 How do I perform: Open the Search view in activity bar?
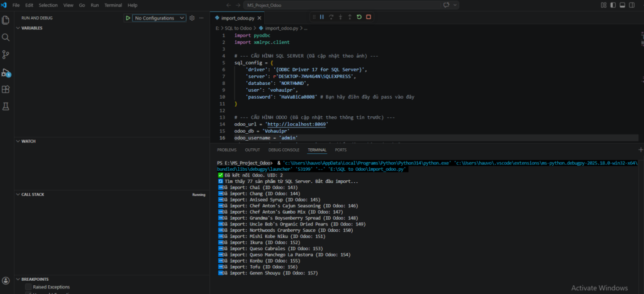click(6, 38)
